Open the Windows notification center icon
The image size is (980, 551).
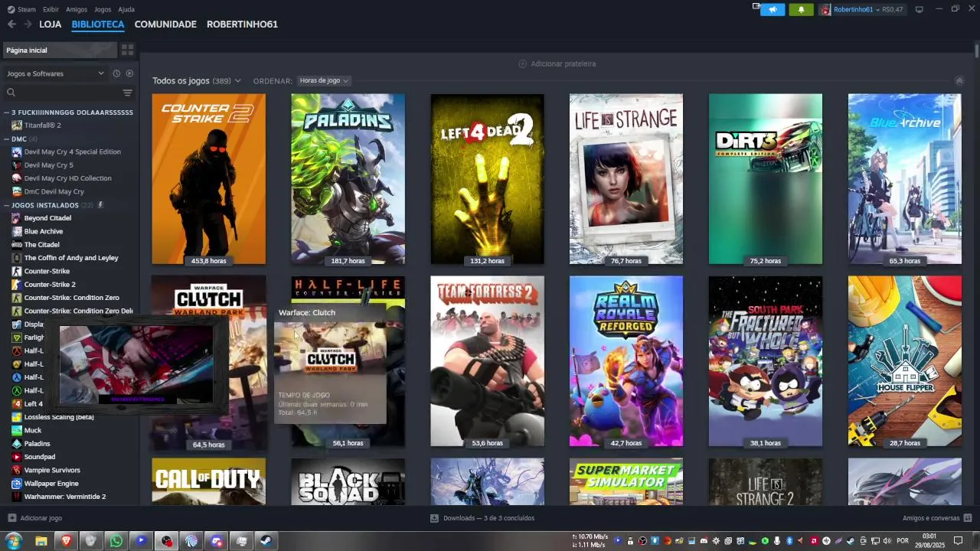pyautogui.click(x=957, y=541)
